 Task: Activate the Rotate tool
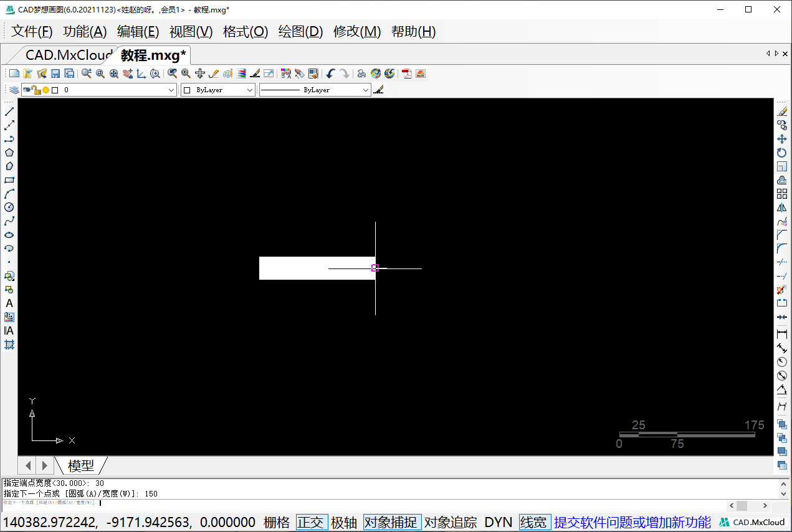click(782, 153)
